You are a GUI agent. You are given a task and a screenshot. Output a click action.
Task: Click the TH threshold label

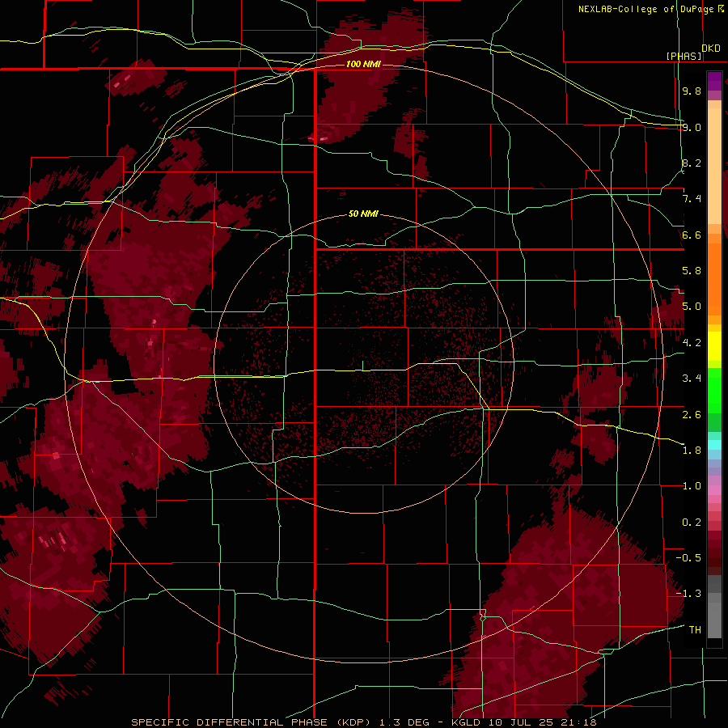click(695, 630)
